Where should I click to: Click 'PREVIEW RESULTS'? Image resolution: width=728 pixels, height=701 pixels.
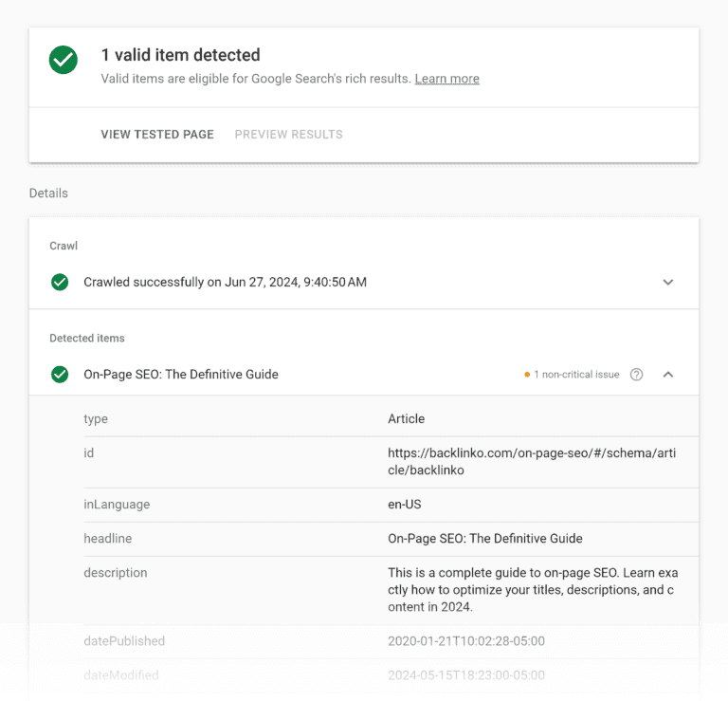coord(288,135)
